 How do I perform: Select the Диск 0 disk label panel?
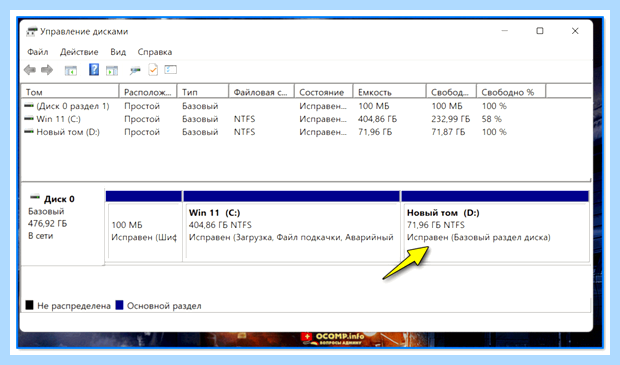[x=62, y=226]
